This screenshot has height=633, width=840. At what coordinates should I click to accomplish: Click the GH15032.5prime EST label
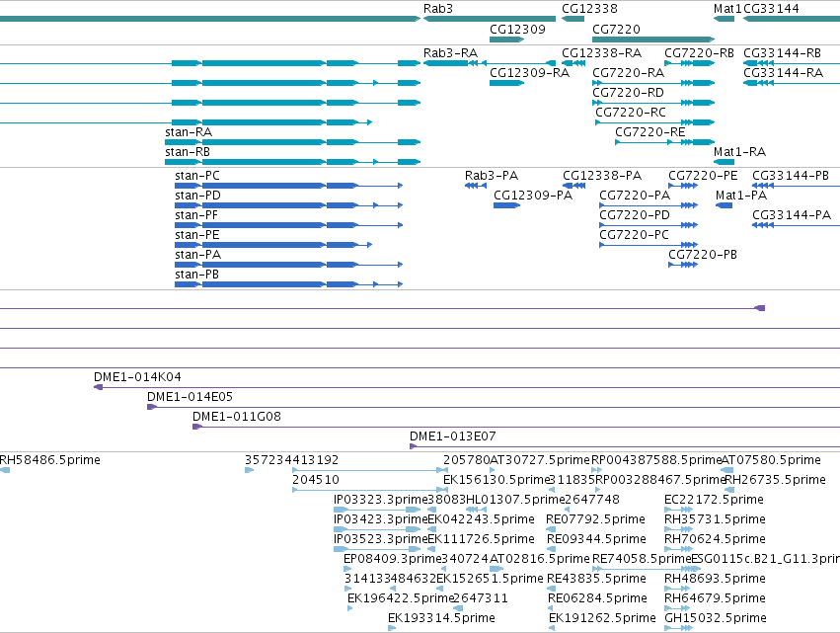coord(716,618)
